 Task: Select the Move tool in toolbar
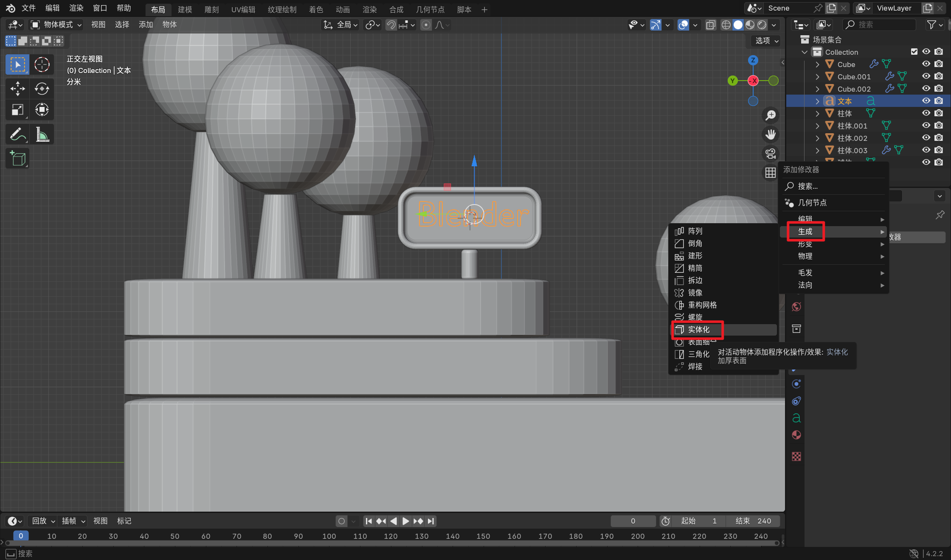[17, 89]
